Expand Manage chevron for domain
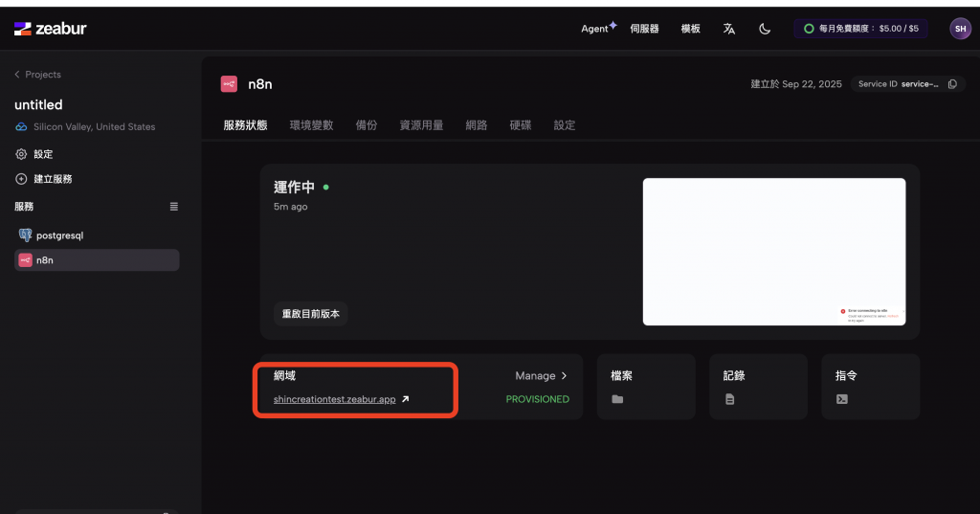This screenshot has width=980, height=514. coord(564,376)
